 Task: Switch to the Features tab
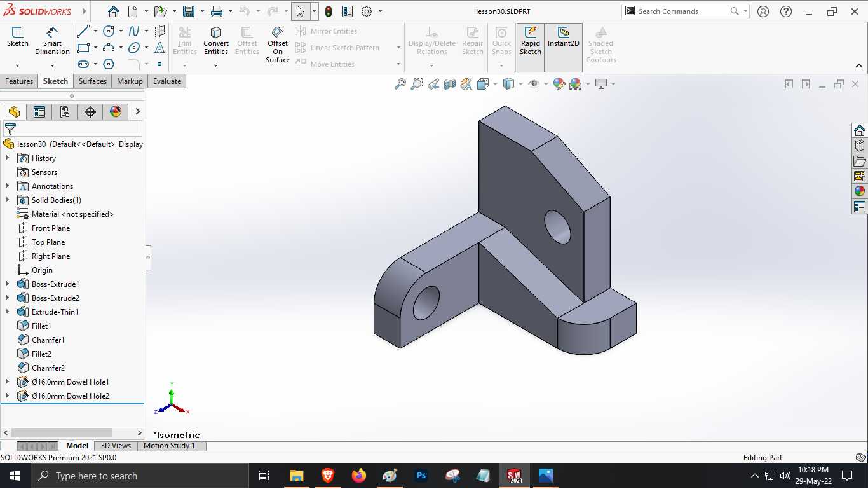(x=19, y=81)
